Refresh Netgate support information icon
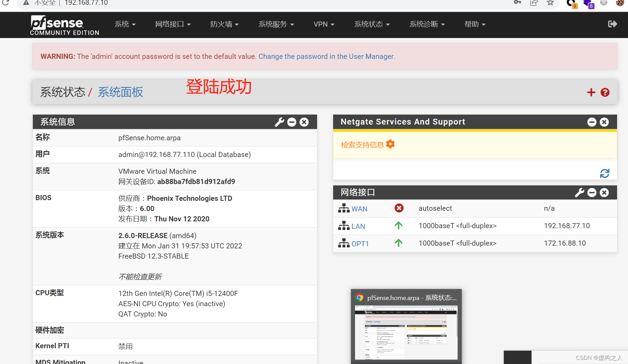Viewport: 628px width, 364px height. [605, 173]
